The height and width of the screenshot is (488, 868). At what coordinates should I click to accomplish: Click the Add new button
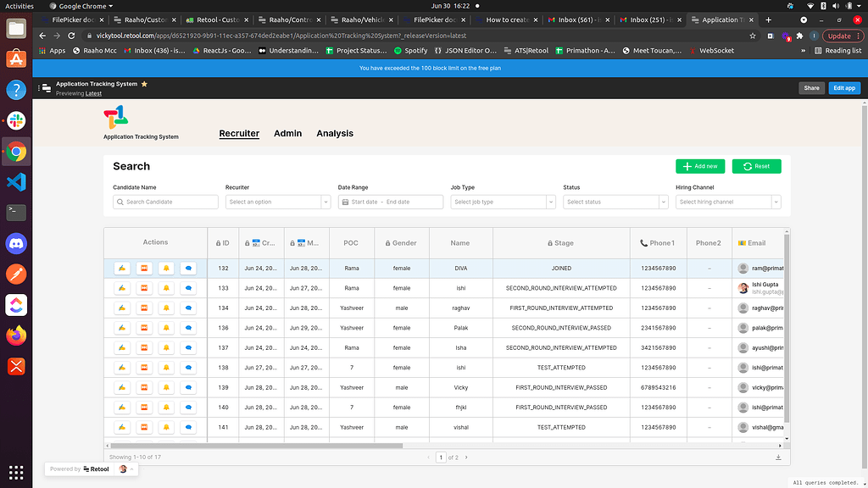point(699,166)
